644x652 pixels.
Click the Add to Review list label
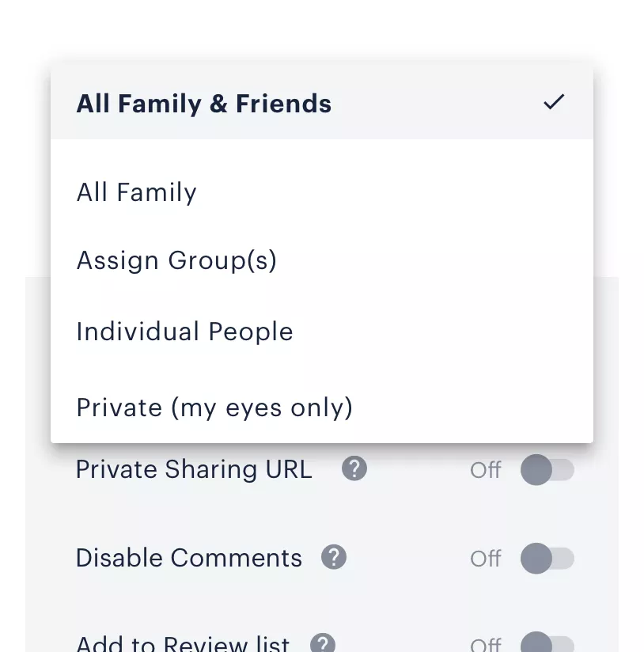click(183, 643)
